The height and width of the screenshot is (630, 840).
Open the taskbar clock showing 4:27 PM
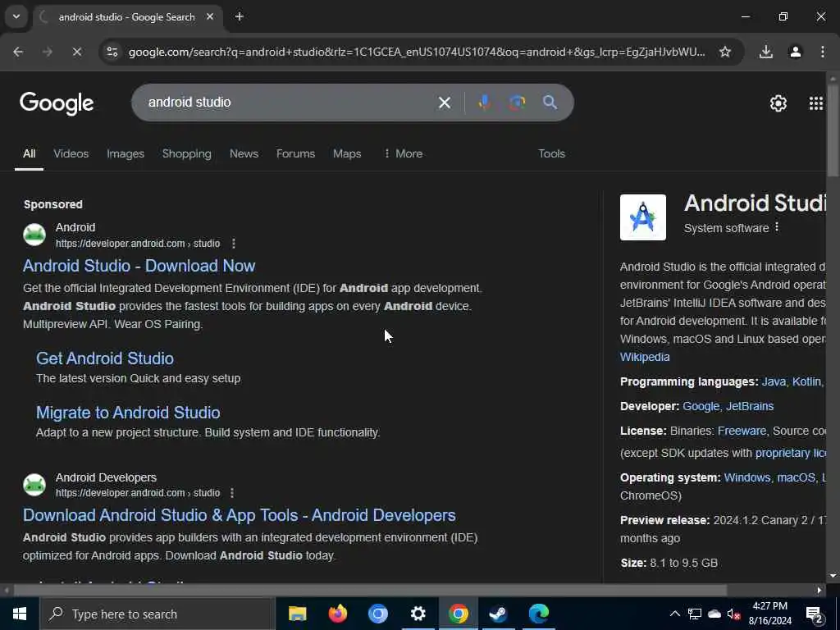tap(769, 614)
